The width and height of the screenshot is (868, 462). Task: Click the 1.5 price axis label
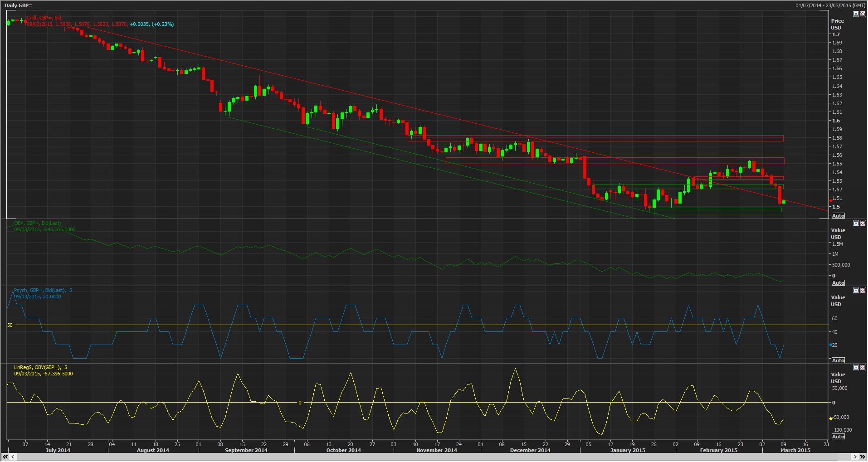pos(835,207)
